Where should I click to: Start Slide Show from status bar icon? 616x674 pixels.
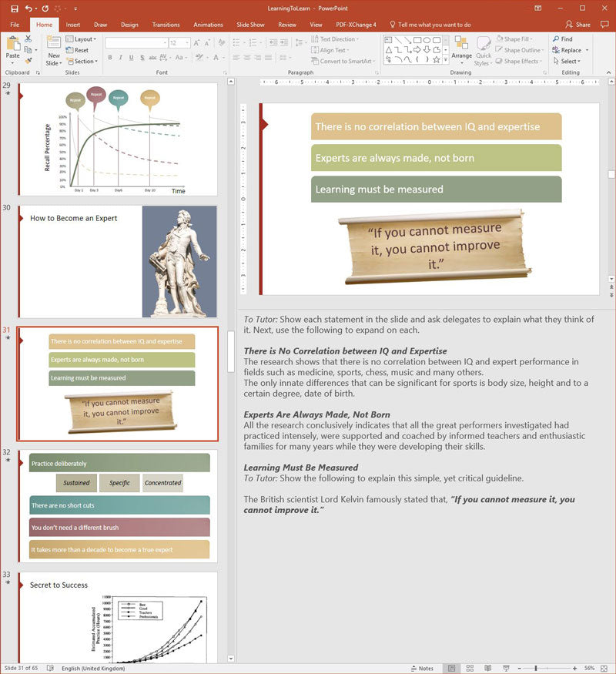point(506,668)
